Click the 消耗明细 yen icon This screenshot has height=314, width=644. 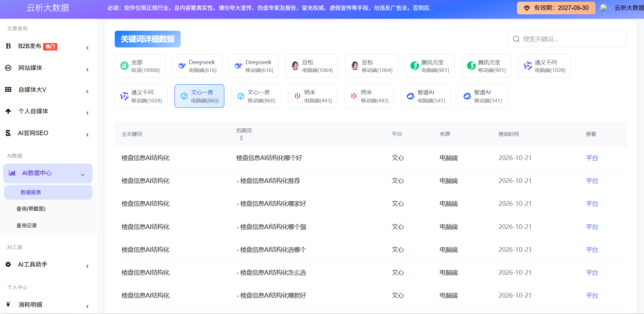[x=8, y=304]
